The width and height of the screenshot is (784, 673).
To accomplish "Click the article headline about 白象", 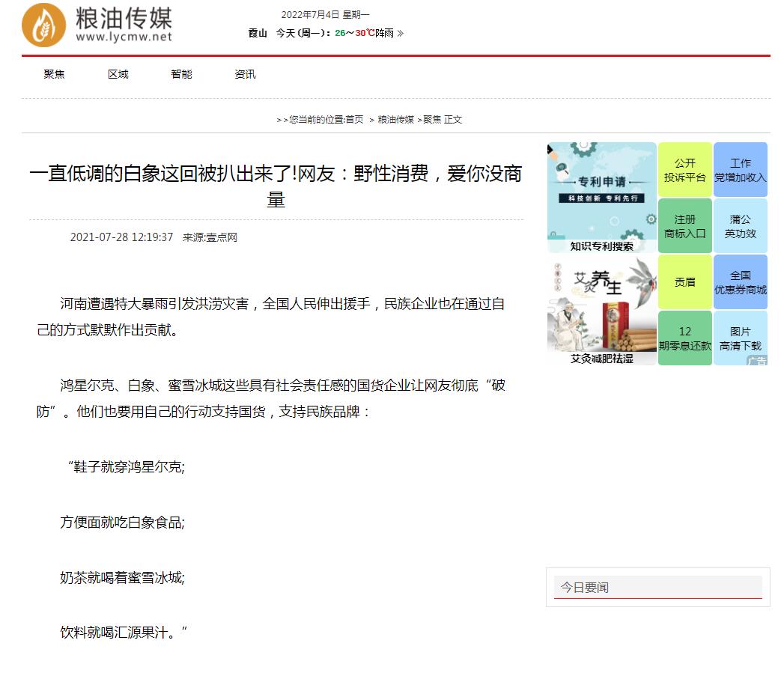I will (276, 186).
